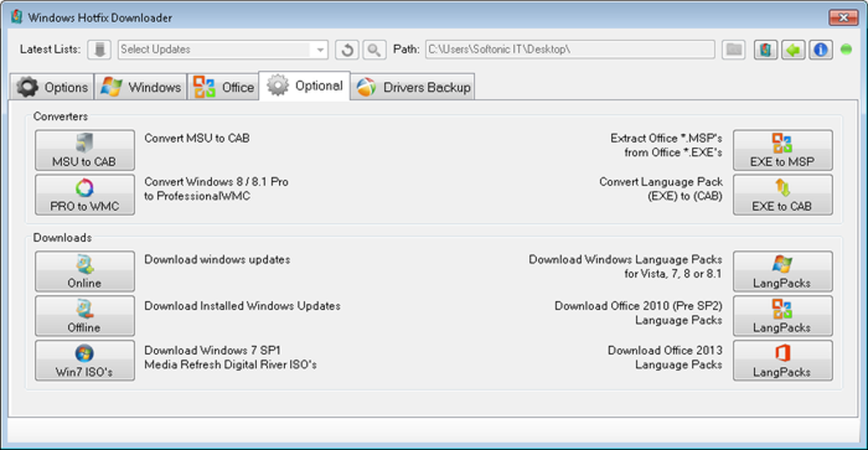Click the 'Latest Lists:' label

coord(50,49)
